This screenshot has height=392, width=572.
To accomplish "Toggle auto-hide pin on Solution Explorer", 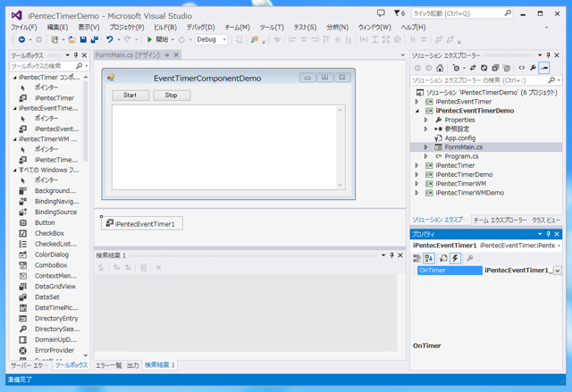I will (548, 55).
